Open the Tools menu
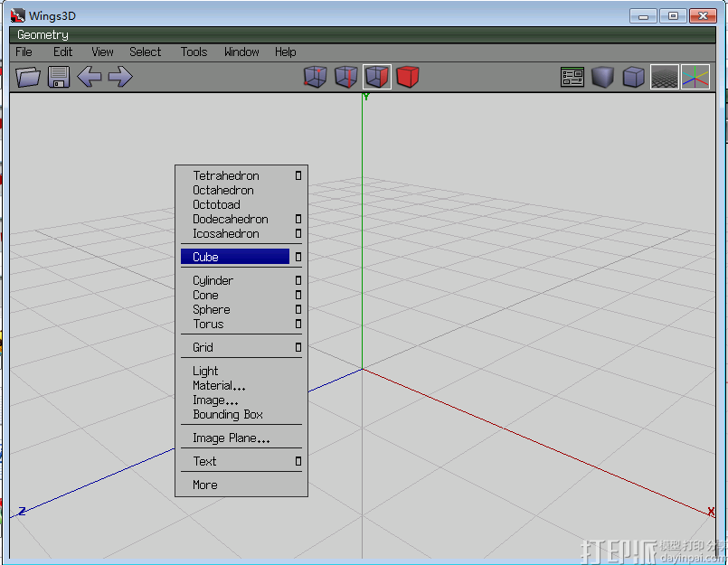The width and height of the screenshot is (728, 565). pos(194,52)
